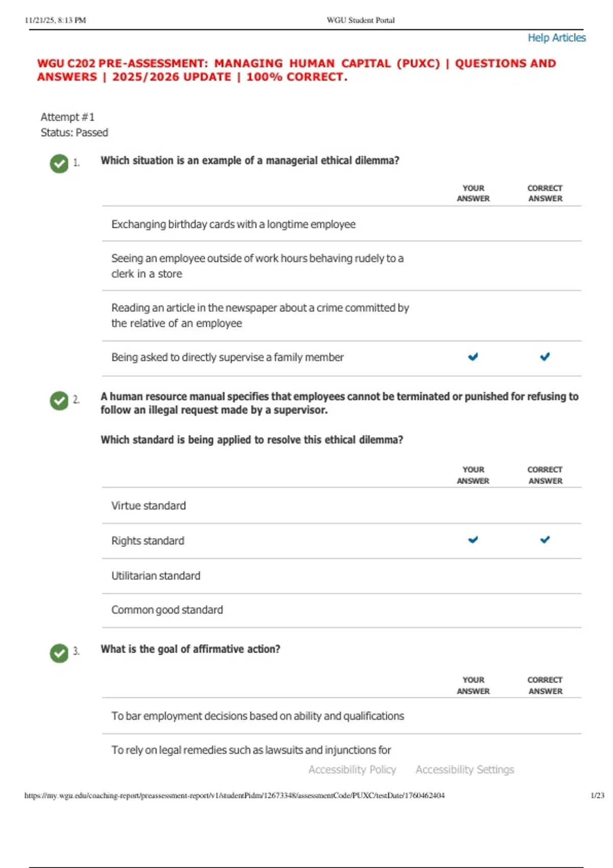The width and height of the screenshot is (613, 868).
Task: Click the Your Answer checkmark beside Rights standard
Action: [473, 540]
